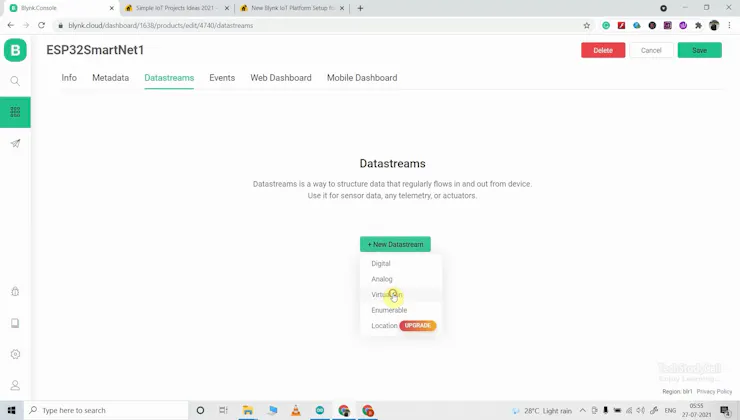Click the red Delete button
Viewport: 740px width, 420px height.
(x=603, y=50)
